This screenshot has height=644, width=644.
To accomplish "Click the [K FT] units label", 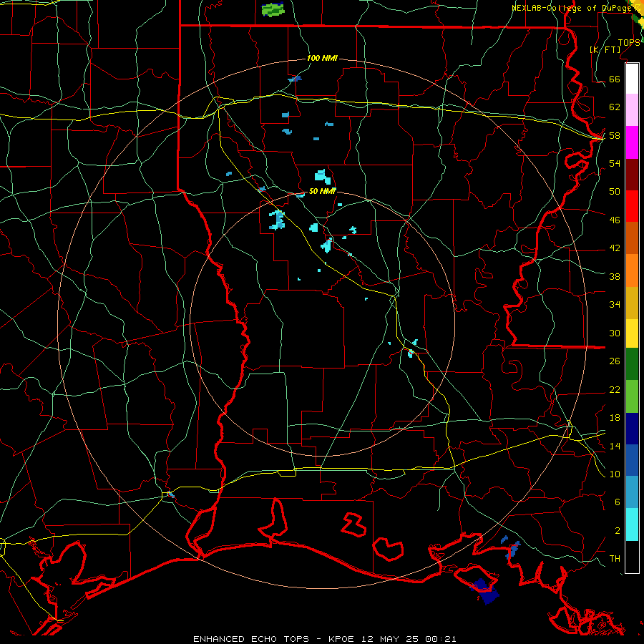I will pos(605,49).
